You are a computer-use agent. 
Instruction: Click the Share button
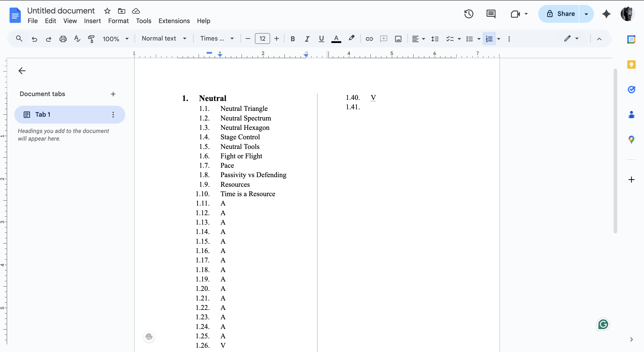coord(561,14)
